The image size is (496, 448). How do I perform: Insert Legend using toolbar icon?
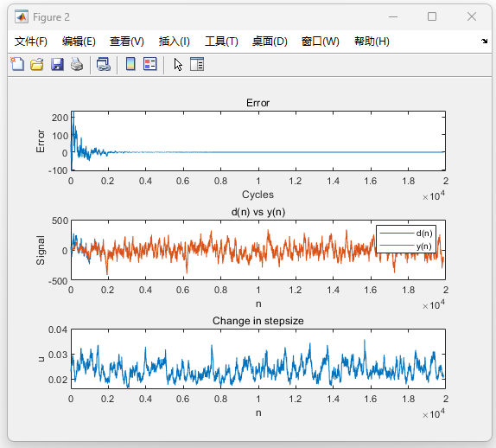pos(150,64)
